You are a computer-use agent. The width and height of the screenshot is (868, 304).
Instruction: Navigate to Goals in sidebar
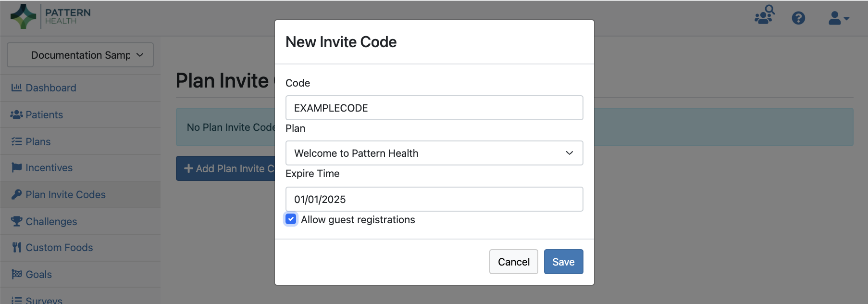pos(38,274)
